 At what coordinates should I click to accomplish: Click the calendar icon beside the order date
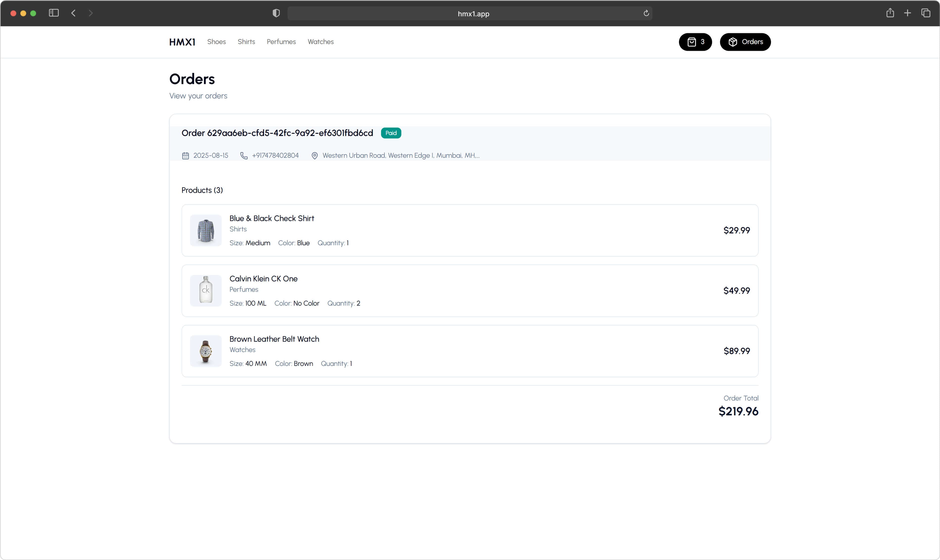(x=185, y=156)
